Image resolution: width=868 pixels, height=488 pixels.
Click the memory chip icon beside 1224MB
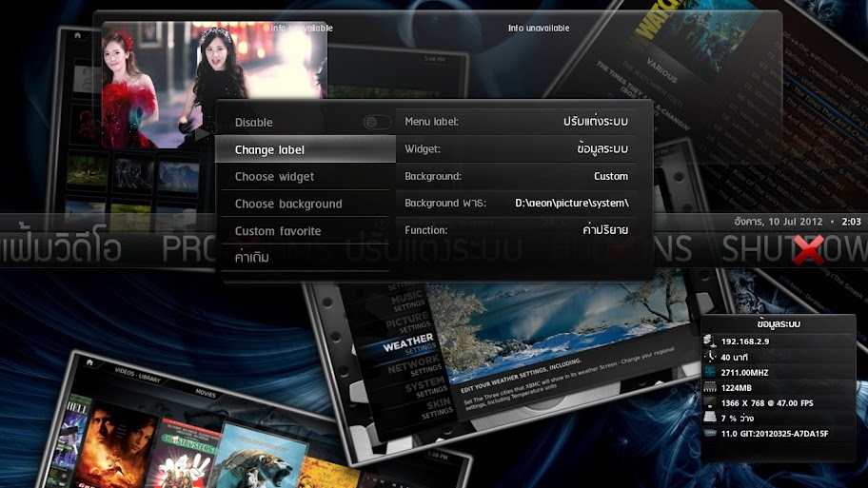(x=710, y=388)
